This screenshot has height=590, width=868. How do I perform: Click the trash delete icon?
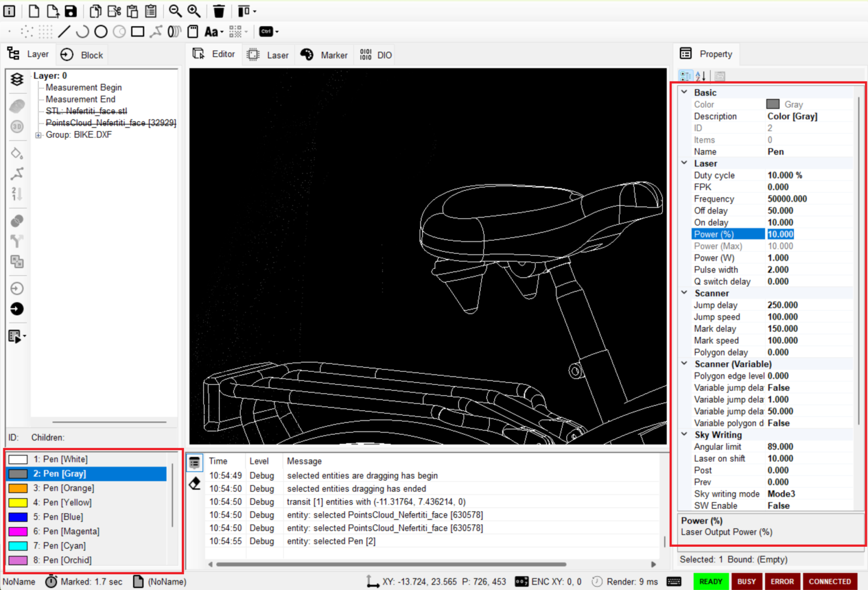coord(219,11)
